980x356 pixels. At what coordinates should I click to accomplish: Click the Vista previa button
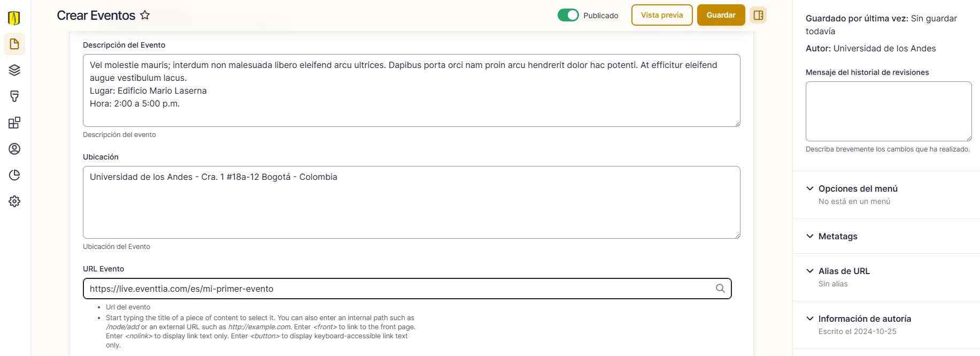click(662, 15)
